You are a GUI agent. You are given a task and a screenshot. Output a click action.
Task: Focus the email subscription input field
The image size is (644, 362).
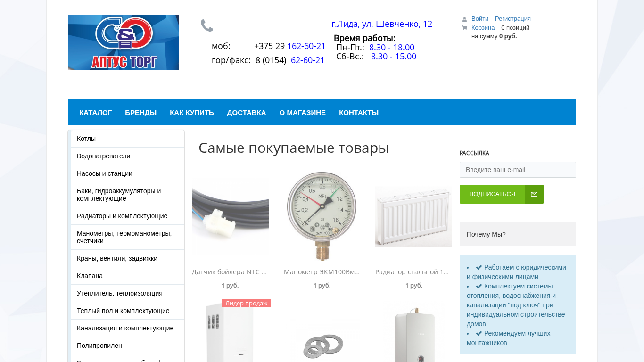pos(518,170)
